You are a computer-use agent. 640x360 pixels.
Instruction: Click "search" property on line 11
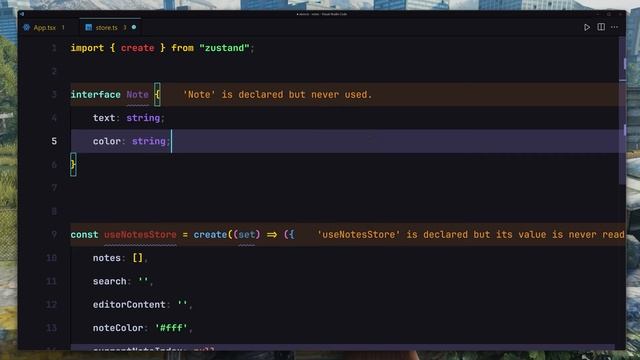tap(109, 281)
